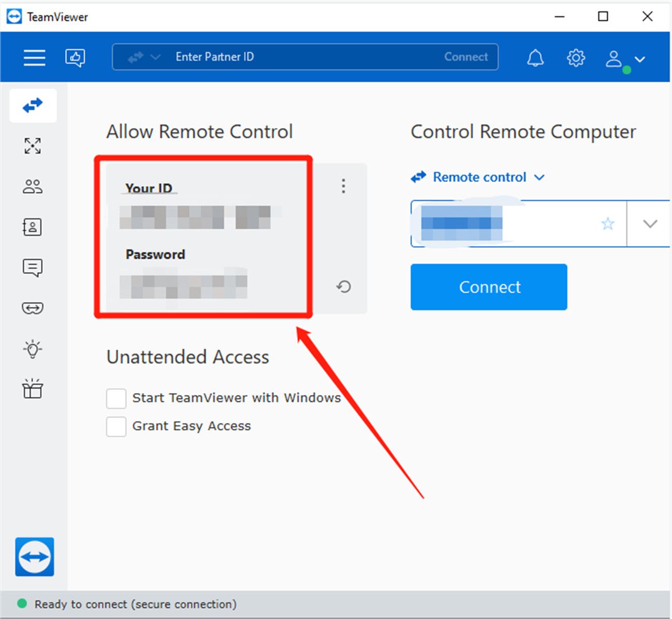Screen dimensions: 672x619
Task: Click the TeamViewer title bar icon
Action: coord(14,17)
